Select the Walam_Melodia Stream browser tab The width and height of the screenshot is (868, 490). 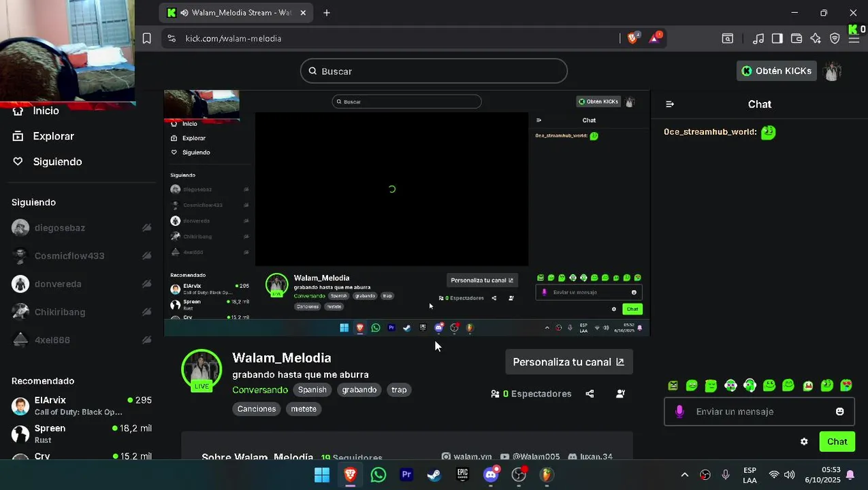(236, 13)
